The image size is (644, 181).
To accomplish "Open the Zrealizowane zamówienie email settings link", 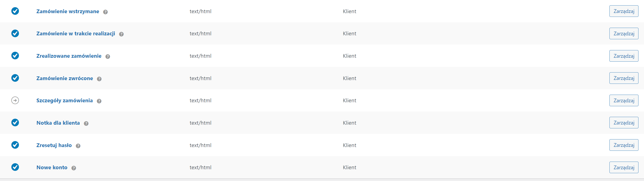I will (x=69, y=56).
